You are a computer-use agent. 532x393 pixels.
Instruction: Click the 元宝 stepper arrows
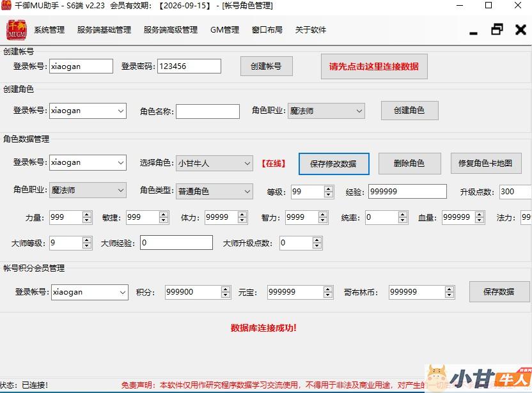tap(327, 292)
